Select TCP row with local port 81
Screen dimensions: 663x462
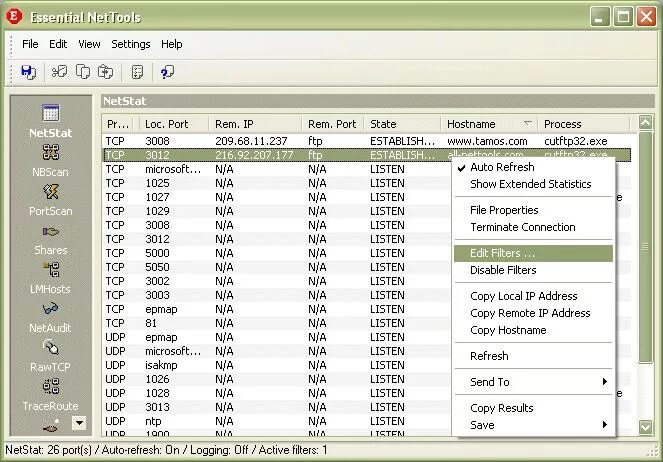pyautogui.click(x=277, y=323)
